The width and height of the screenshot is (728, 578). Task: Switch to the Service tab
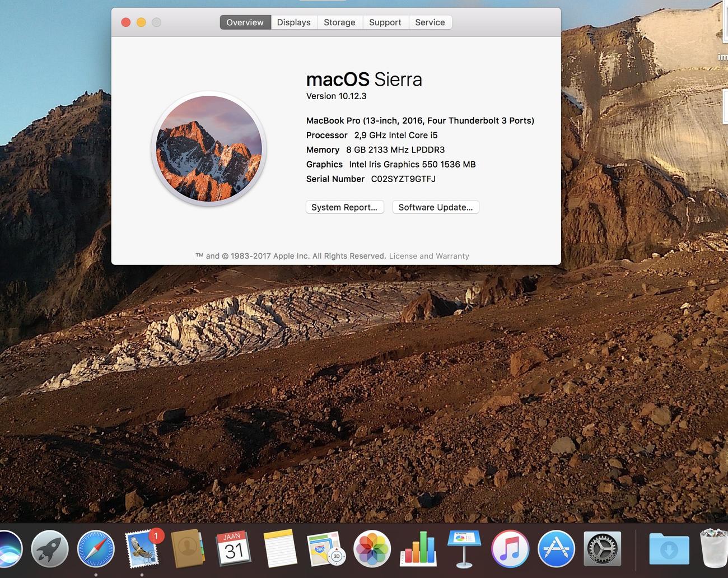tap(430, 22)
